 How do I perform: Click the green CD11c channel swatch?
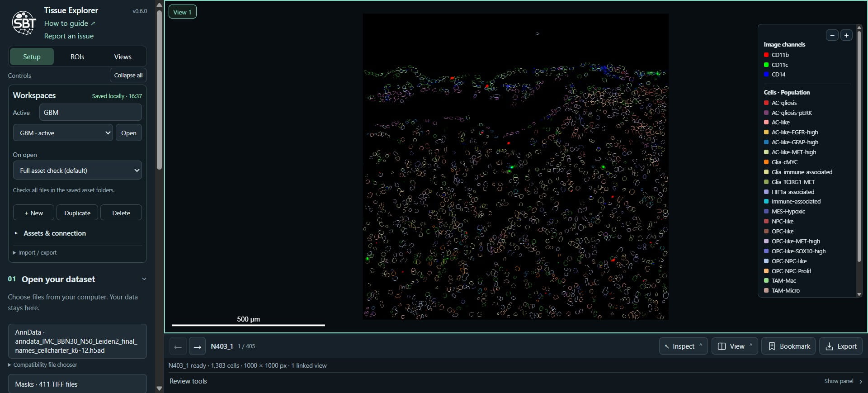coord(766,65)
